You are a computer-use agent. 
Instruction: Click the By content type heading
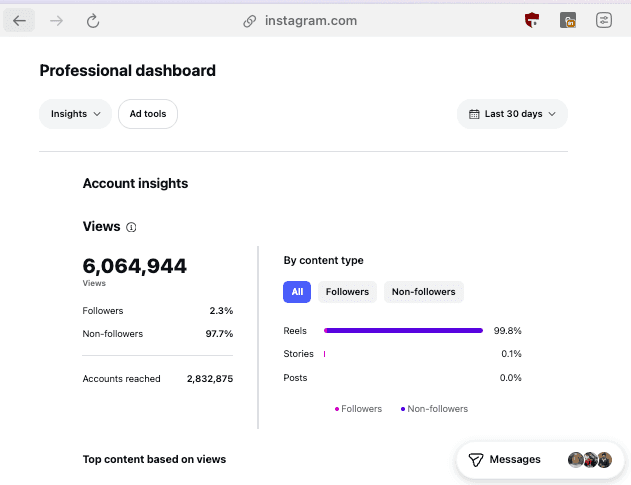point(323,260)
